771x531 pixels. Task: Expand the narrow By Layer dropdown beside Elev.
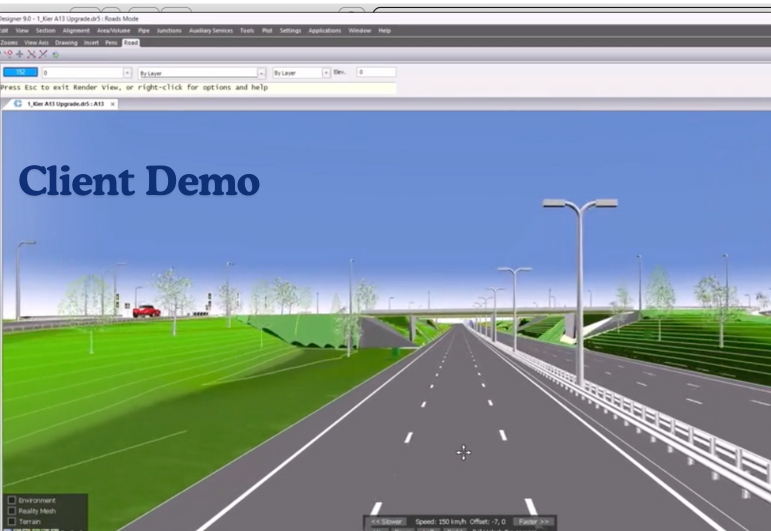click(327, 73)
